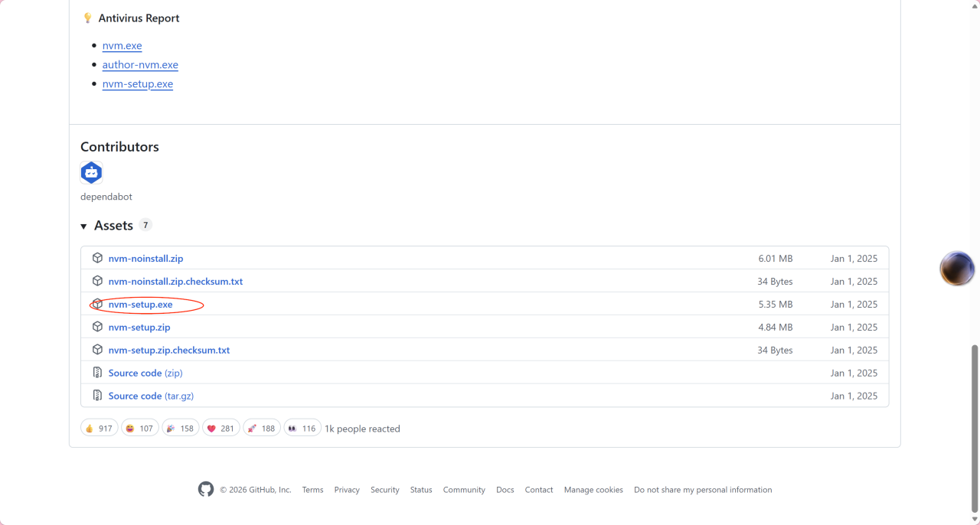Click the 5.35 MB size of nvm-setup.exe

tap(776, 305)
